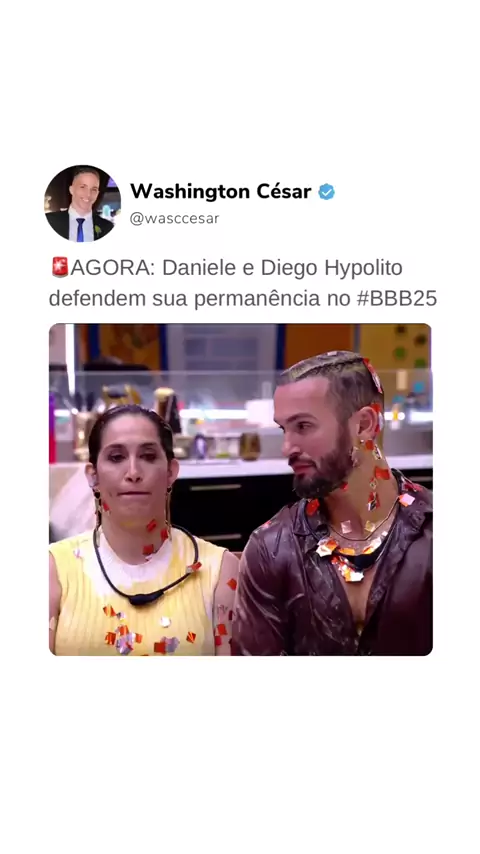
Task: Open the Washington César display name
Action: [221, 192]
